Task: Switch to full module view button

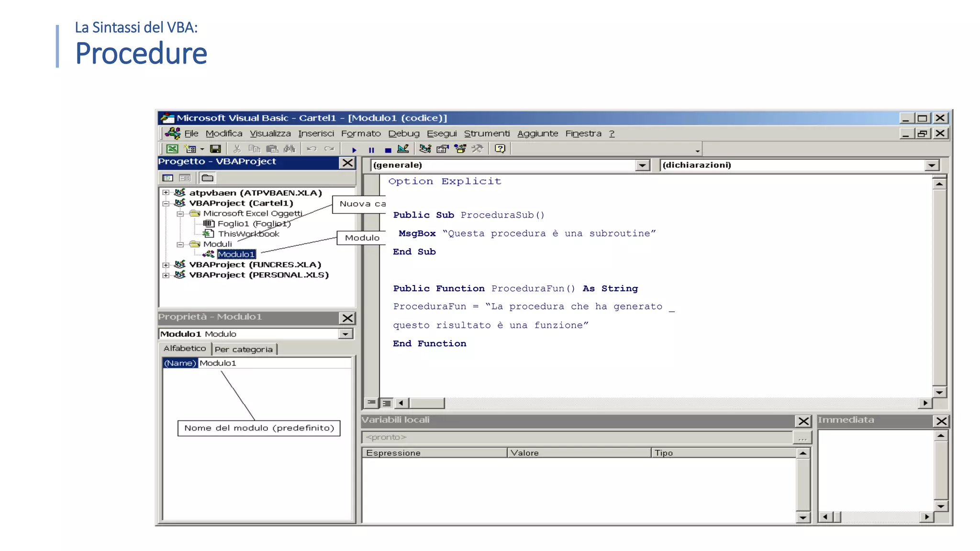Action: pyautogui.click(x=387, y=403)
